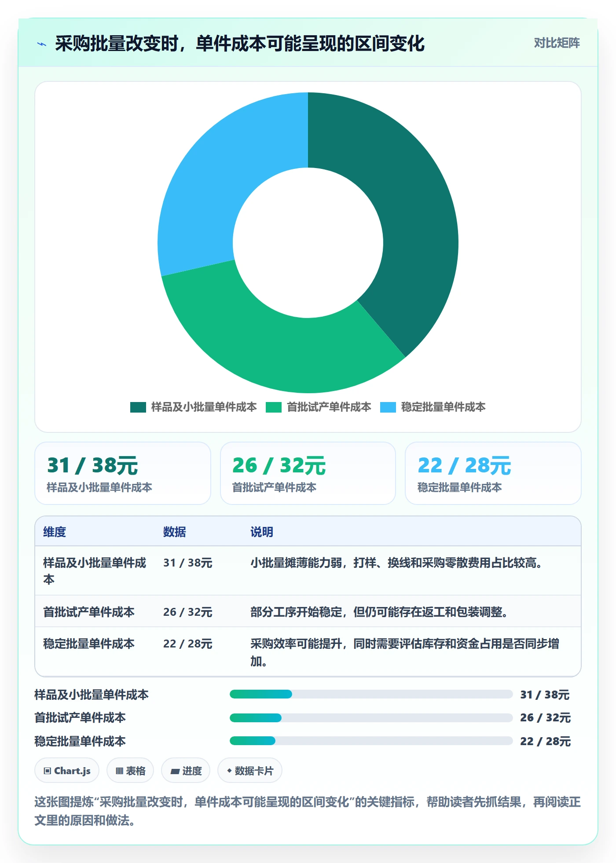Click the 采购效率可能提升 description cell
The height and width of the screenshot is (863, 616).
[x=411, y=652]
